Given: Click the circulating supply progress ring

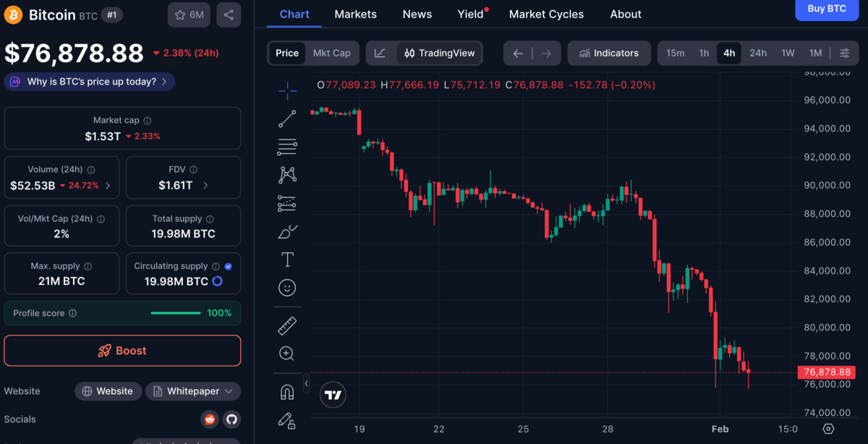Looking at the screenshot, I should point(217,281).
